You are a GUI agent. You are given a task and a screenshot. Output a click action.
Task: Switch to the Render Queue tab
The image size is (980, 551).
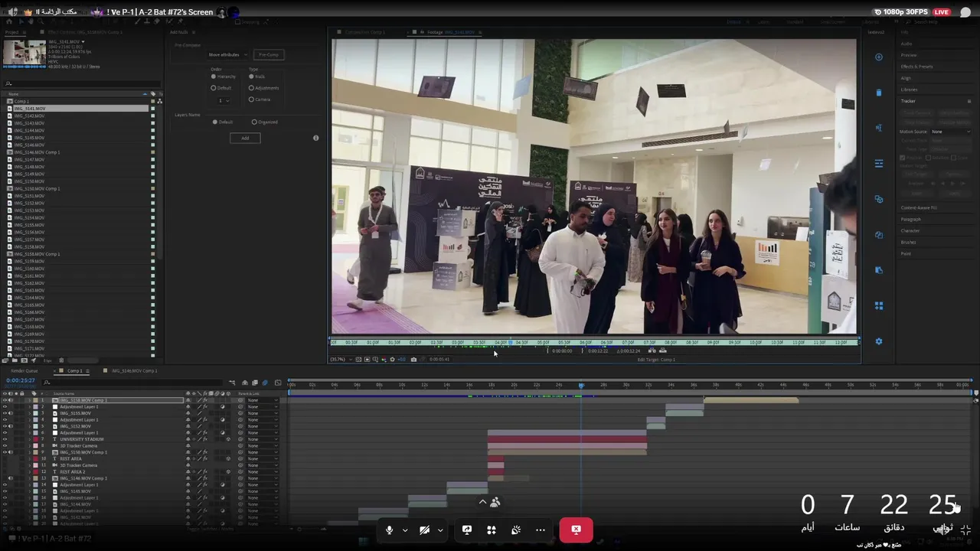pos(24,370)
